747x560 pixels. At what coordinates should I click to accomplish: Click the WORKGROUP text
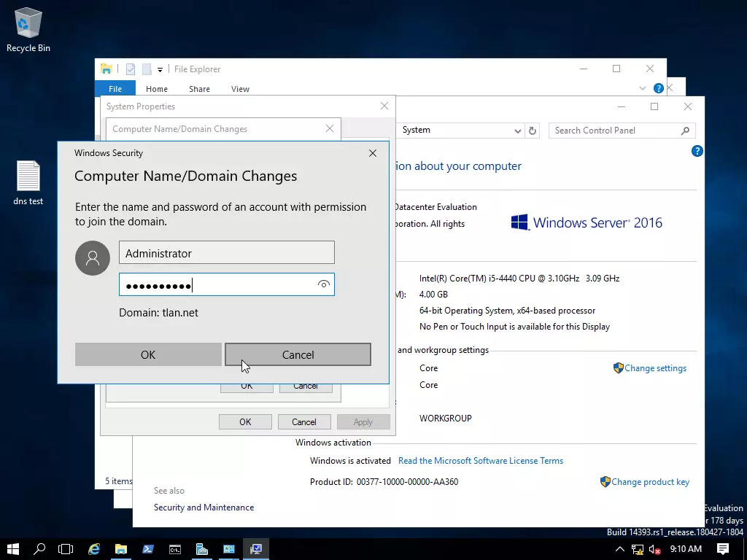[446, 418]
